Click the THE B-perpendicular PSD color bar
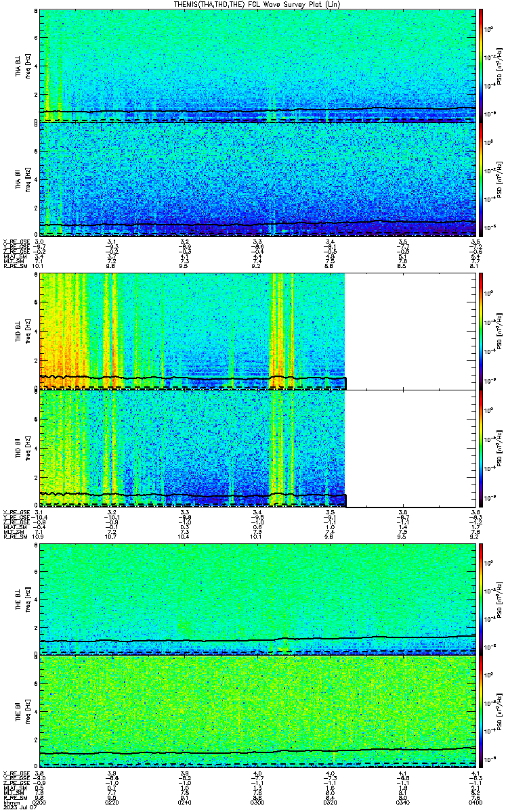This screenshot has height=812, width=508. click(x=481, y=598)
